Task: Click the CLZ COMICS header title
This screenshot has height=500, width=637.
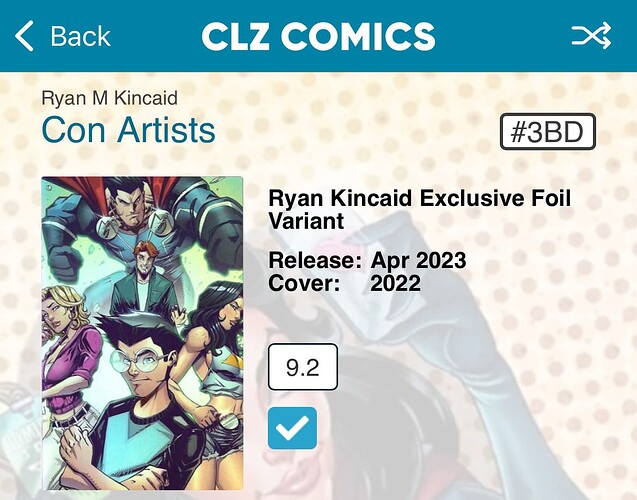Action: pos(318,36)
